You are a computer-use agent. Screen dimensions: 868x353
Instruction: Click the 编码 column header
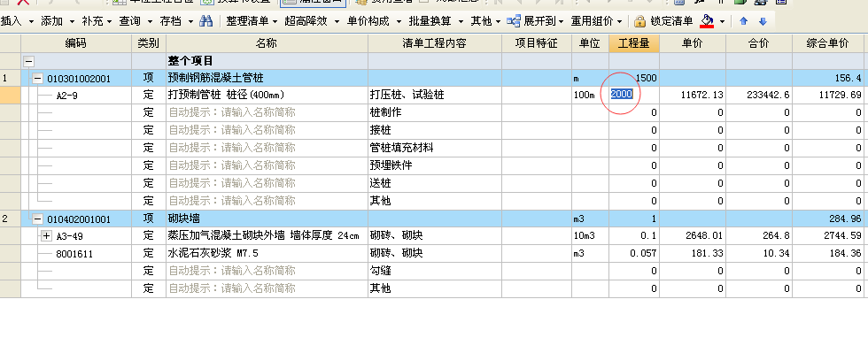pyautogui.click(x=76, y=43)
